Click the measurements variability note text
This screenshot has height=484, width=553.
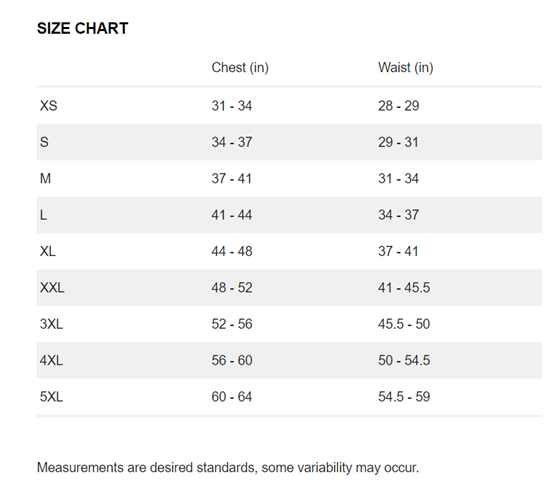[x=228, y=467]
